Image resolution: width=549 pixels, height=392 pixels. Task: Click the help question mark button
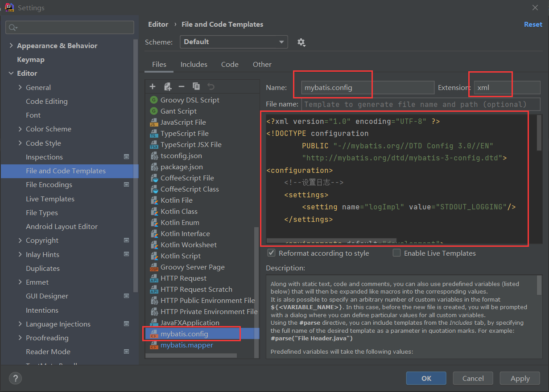[x=16, y=378]
